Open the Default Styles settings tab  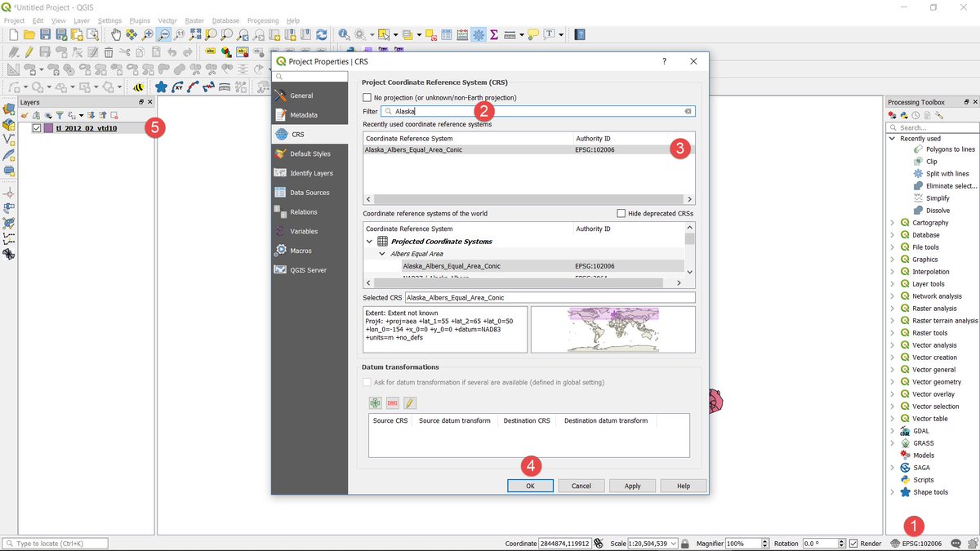pyautogui.click(x=310, y=153)
